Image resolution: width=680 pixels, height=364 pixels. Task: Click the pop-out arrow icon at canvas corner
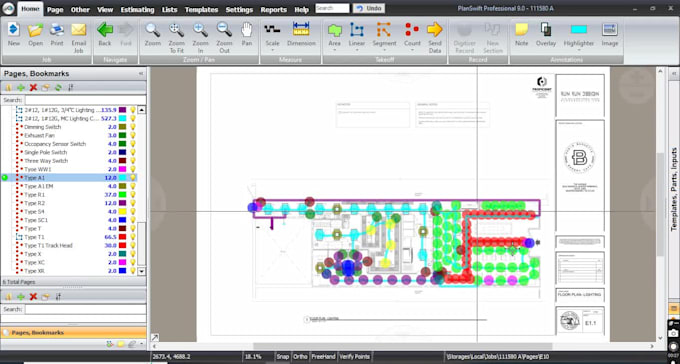tap(154, 337)
